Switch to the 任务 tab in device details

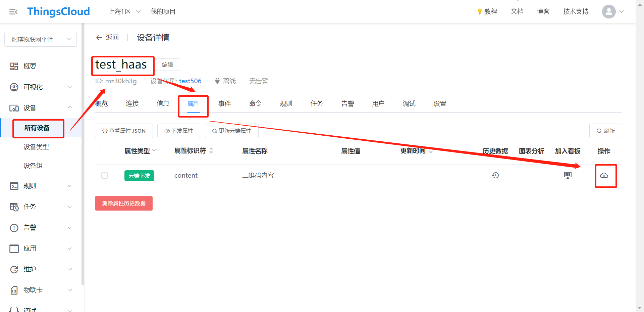point(317,103)
